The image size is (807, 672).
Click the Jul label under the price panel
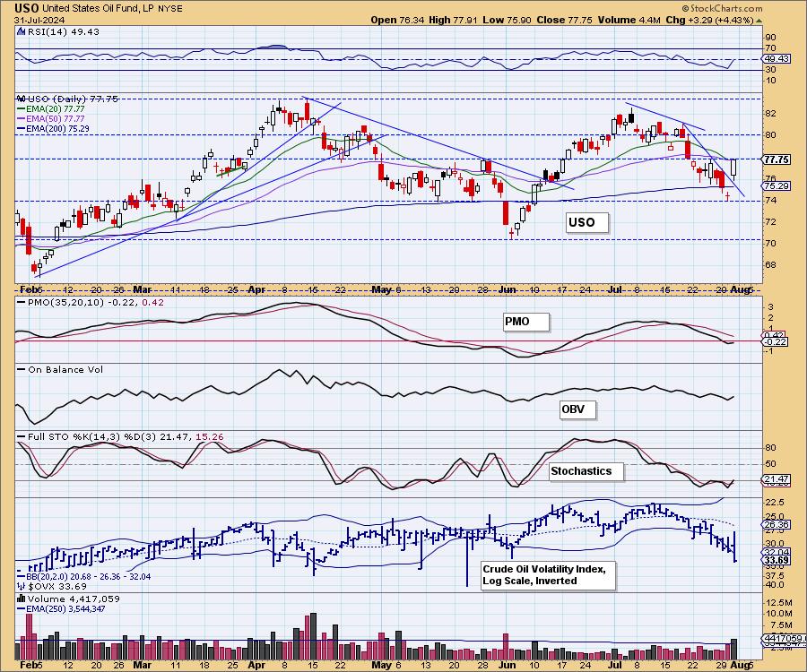point(615,289)
